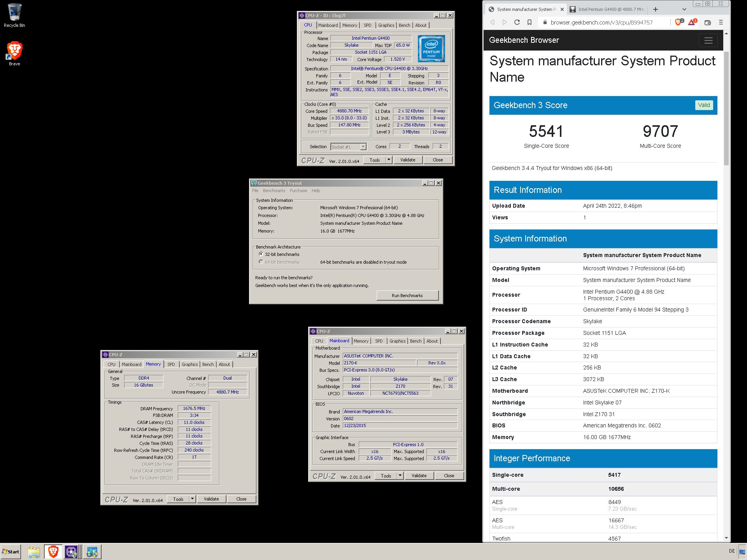The height and width of the screenshot is (560, 747).
Task: Click the Run Benchmarks button
Action: click(407, 296)
